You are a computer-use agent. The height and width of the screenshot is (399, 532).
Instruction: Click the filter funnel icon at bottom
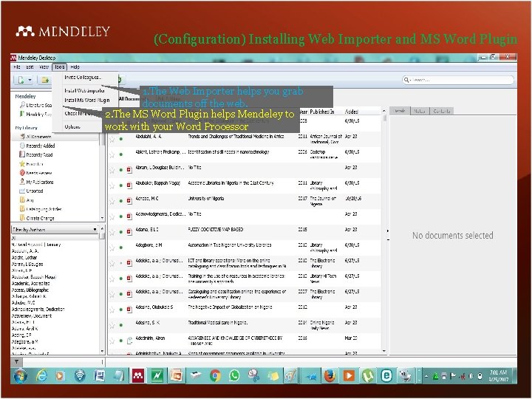[16, 362]
